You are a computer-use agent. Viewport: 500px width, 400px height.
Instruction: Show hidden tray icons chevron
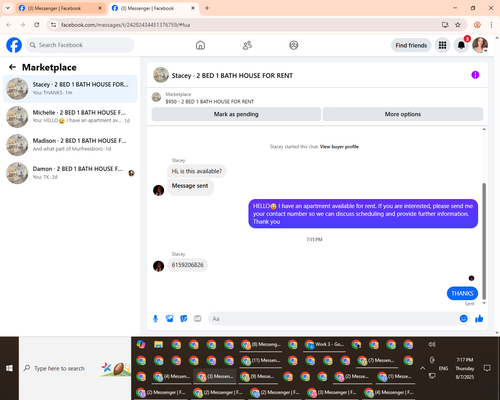coord(422,368)
